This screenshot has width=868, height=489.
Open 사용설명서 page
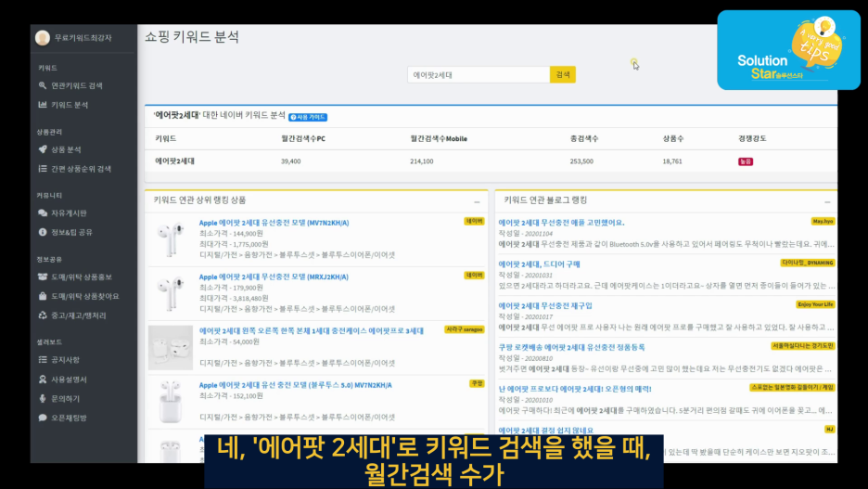tap(70, 380)
